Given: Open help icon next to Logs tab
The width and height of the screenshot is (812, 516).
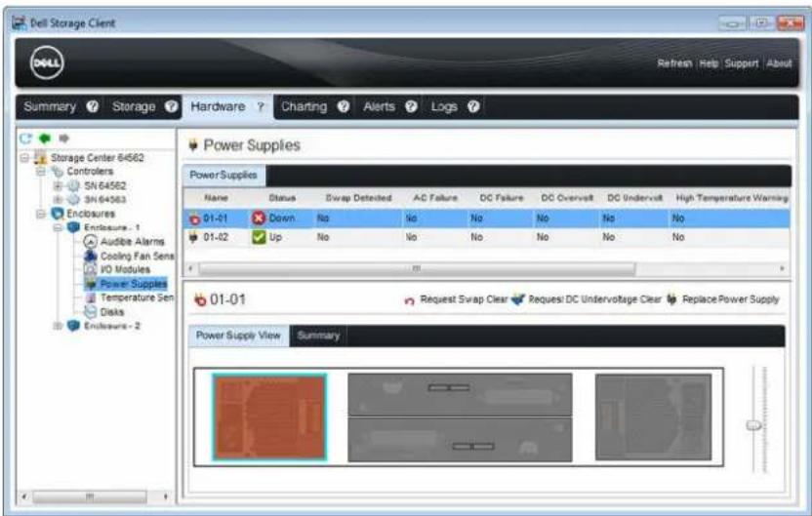Looking at the screenshot, I should [x=473, y=106].
